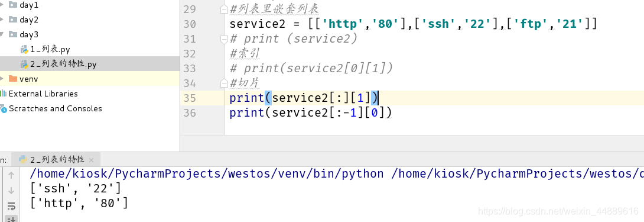Click console output ['http', '80']

[x=79, y=204]
